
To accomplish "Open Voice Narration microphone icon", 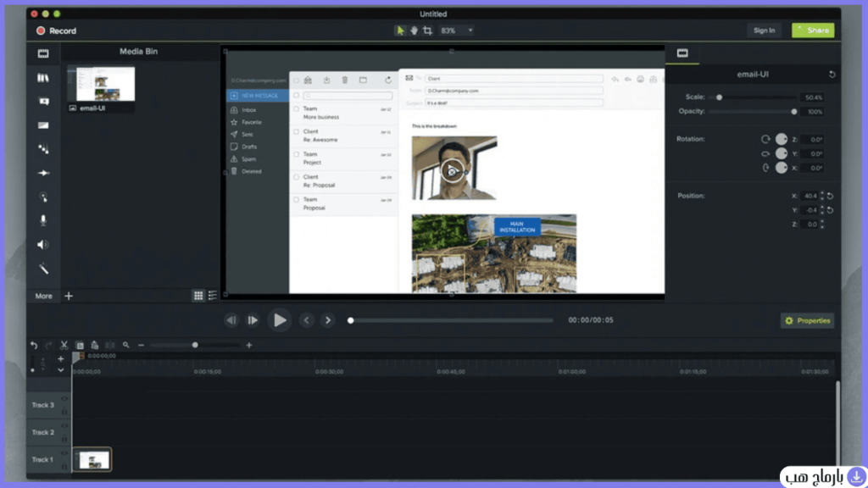I will pos(43,220).
